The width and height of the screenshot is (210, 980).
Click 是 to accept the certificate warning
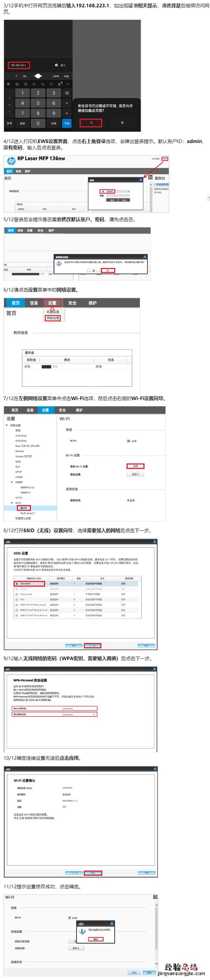91,123
